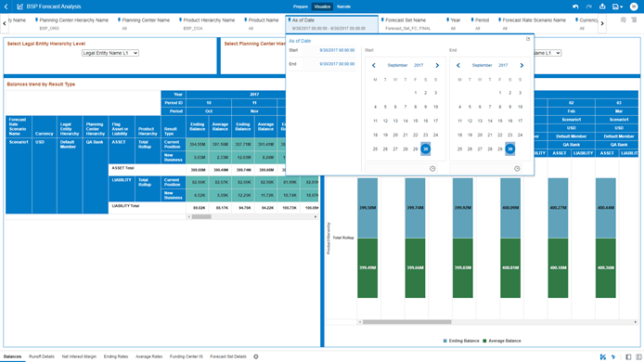Click the Average Balance legend color swatch
This screenshot has width=644, height=362.
(484, 341)
